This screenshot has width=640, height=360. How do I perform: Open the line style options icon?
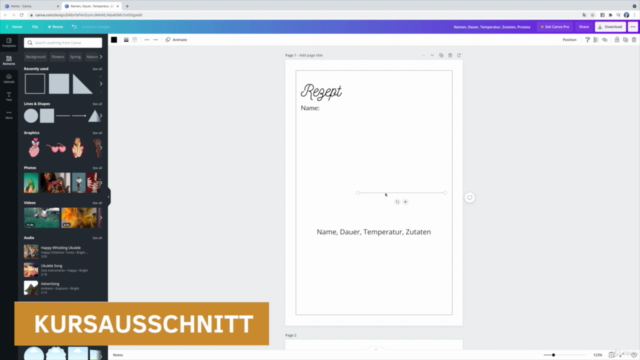tap(135, 40)
